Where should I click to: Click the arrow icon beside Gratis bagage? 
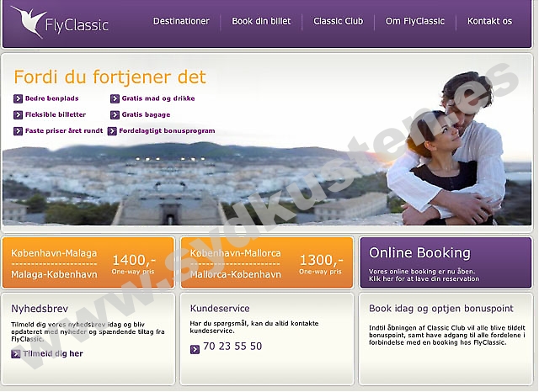(115, 115)
